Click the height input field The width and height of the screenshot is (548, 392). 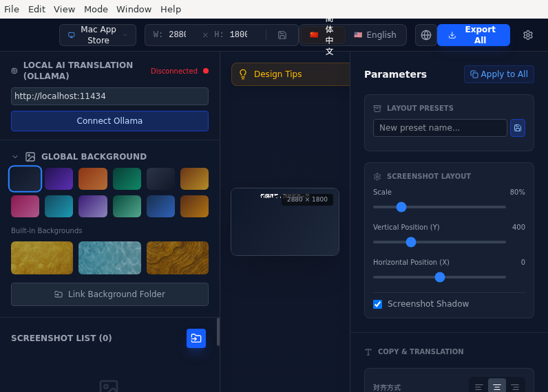point(238,34)
